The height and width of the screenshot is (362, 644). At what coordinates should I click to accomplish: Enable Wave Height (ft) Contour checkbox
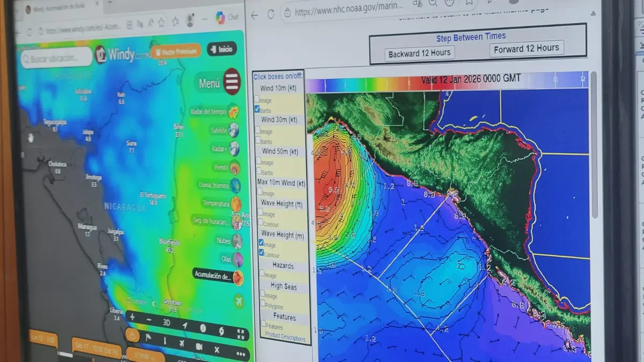(261, 222)
